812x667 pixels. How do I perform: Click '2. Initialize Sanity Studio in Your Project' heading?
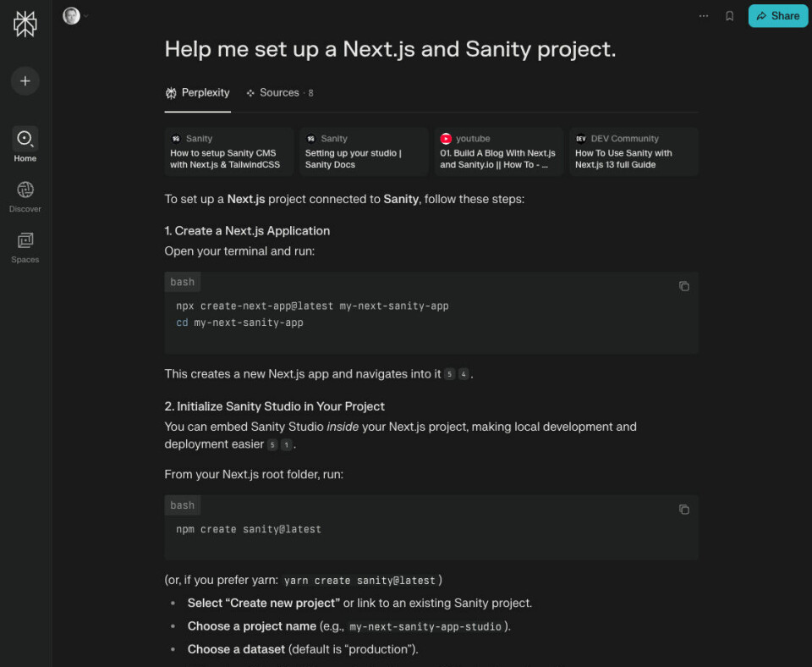pyautogui.click(x=274, y=407)
